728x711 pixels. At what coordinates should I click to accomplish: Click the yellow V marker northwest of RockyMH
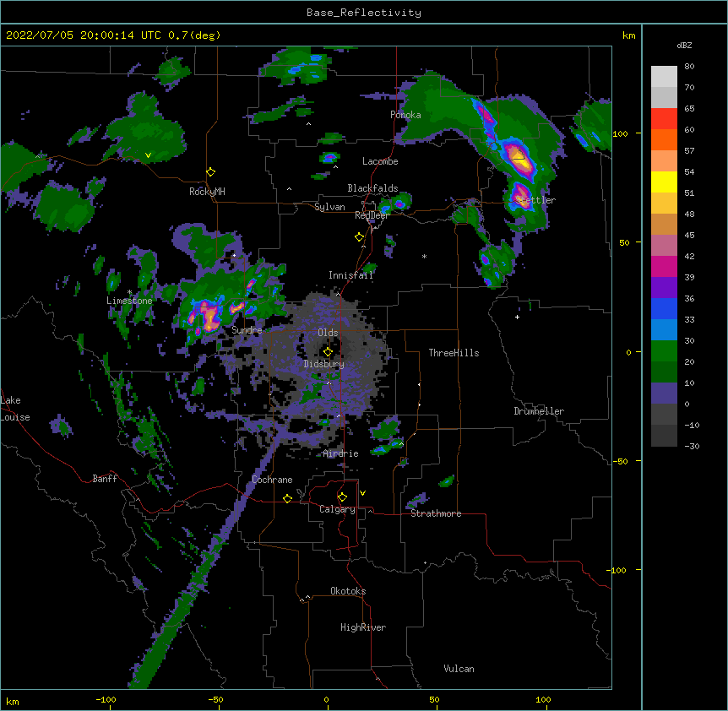coord(148,155)
